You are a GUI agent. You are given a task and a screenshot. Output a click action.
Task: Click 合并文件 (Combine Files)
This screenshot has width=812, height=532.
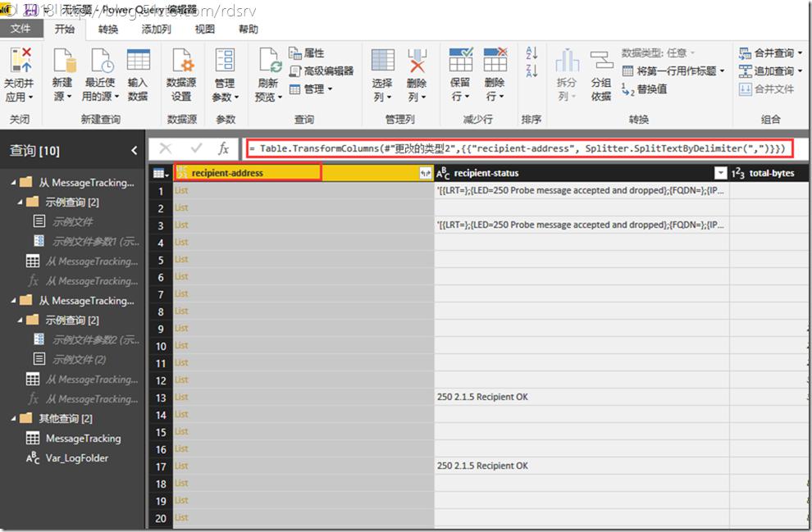coord(766,89)
